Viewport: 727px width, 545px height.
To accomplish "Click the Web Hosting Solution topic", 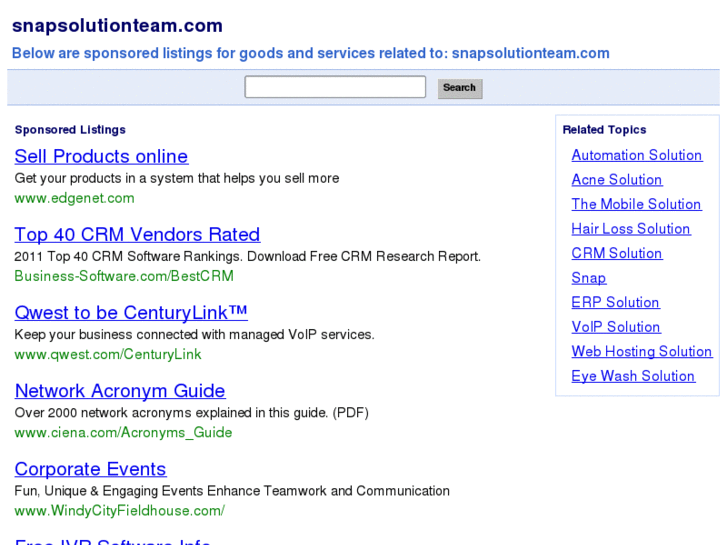I will point(642,351).
